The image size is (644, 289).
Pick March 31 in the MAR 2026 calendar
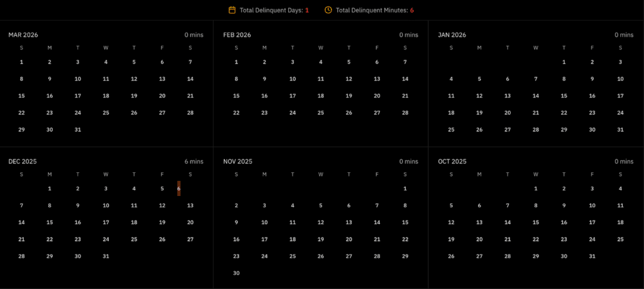click(x=77, y=130)
